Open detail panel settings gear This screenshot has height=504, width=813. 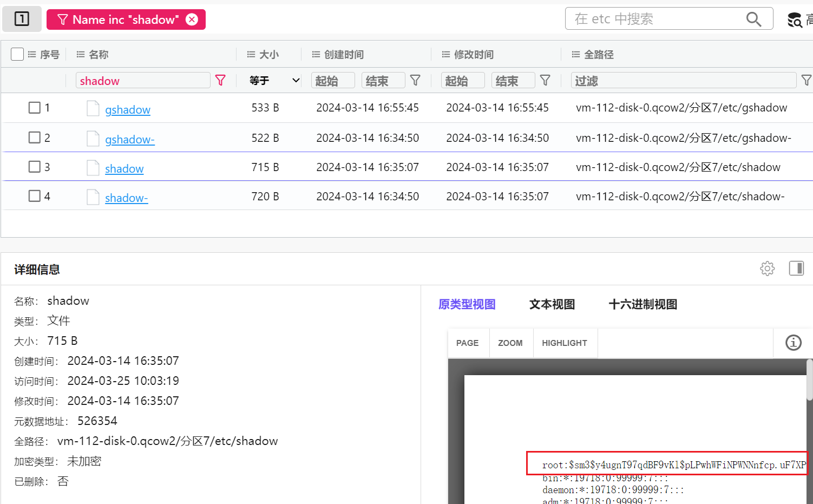tap(767, 269)
